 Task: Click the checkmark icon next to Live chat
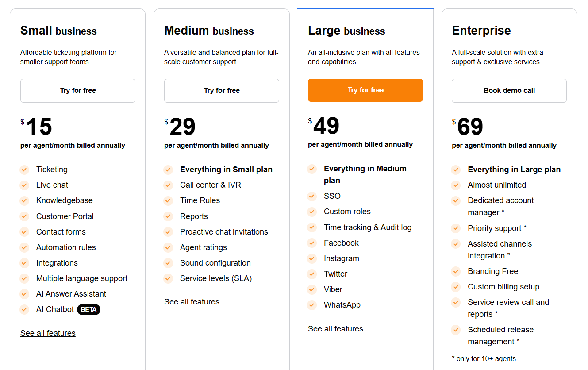(x=24, y=185)
